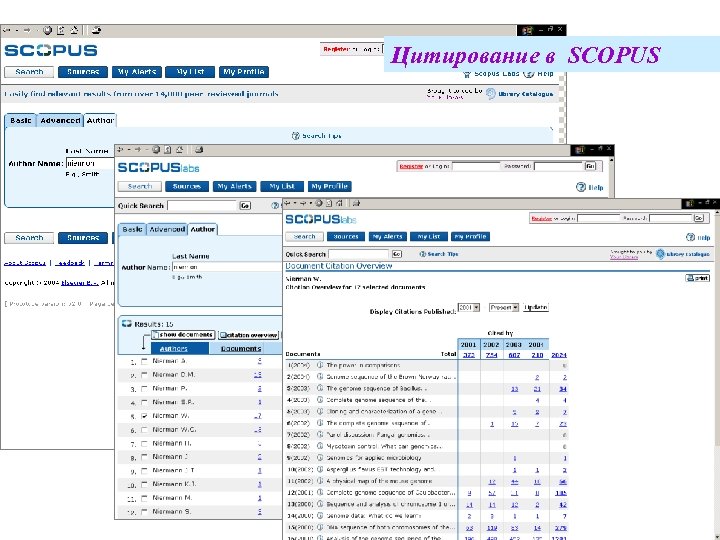The height and width of the screenshot is (540, 720).
Task: Click the Update button for citation years
Action: [x=536, y=307]
